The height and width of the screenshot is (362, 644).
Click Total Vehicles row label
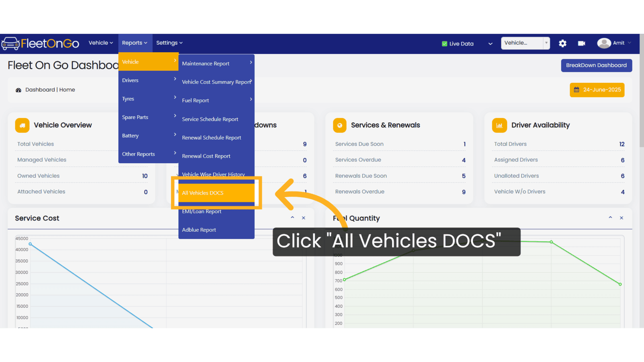[35, 144]
